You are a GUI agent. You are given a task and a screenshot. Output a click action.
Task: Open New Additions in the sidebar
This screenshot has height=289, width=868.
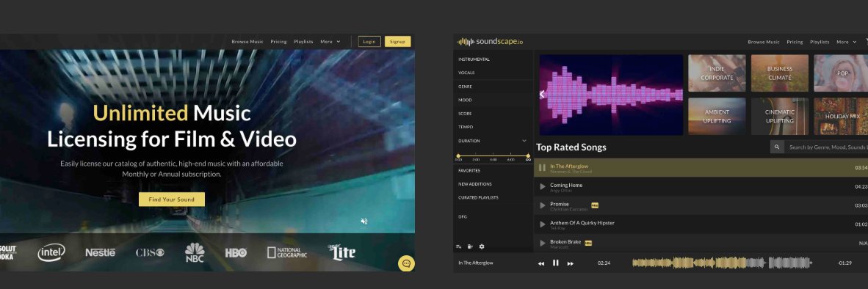point(474,184)
